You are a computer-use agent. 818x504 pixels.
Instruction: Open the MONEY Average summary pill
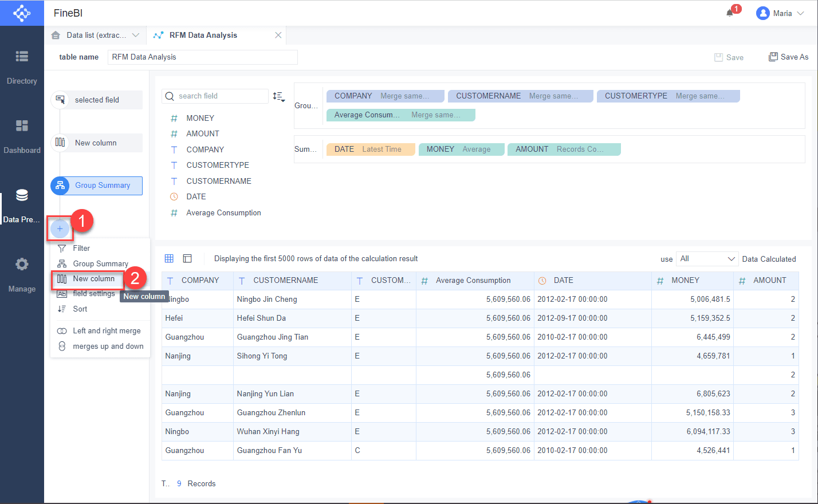pyautogui.click(x=462, y=149)
